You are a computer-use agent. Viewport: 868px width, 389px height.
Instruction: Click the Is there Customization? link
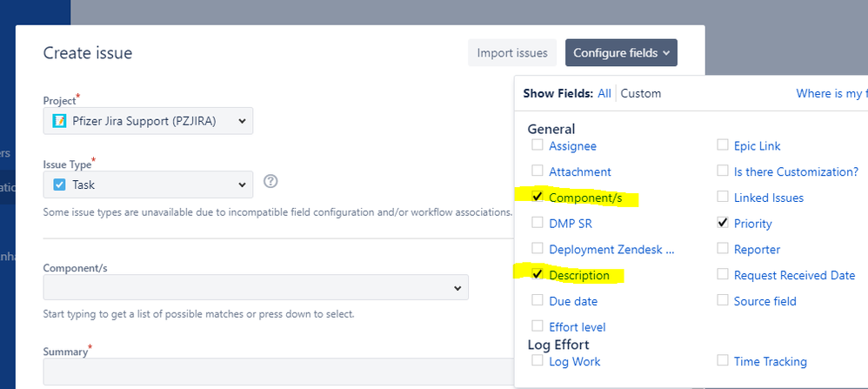[796, 171]
